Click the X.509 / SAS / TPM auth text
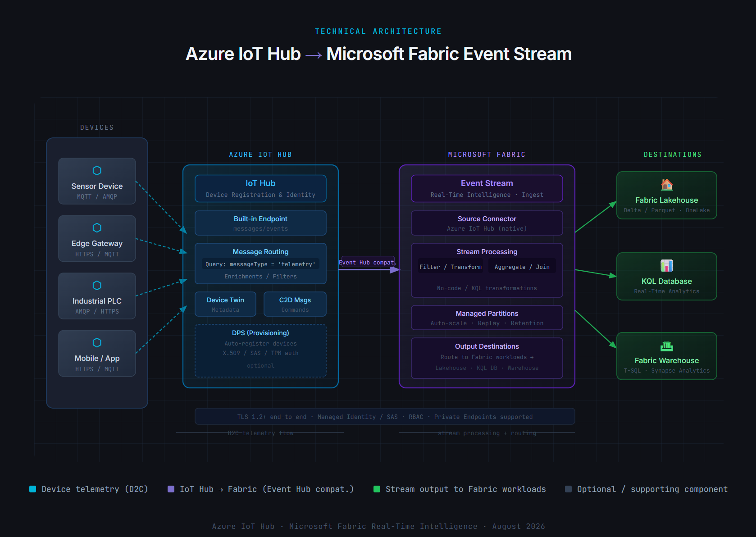 pos(260,353)
